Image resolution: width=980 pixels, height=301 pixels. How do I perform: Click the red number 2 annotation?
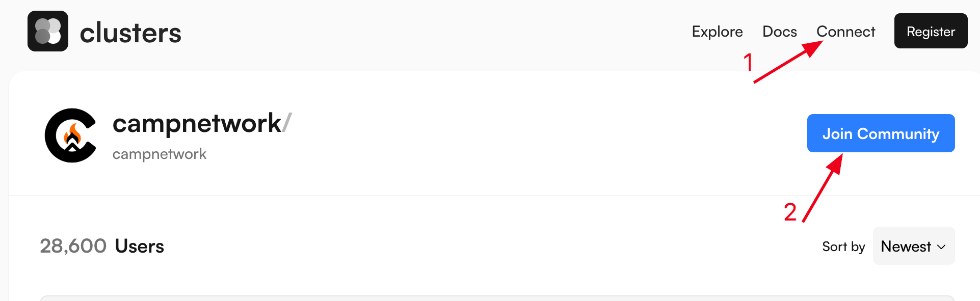(790, 212)
